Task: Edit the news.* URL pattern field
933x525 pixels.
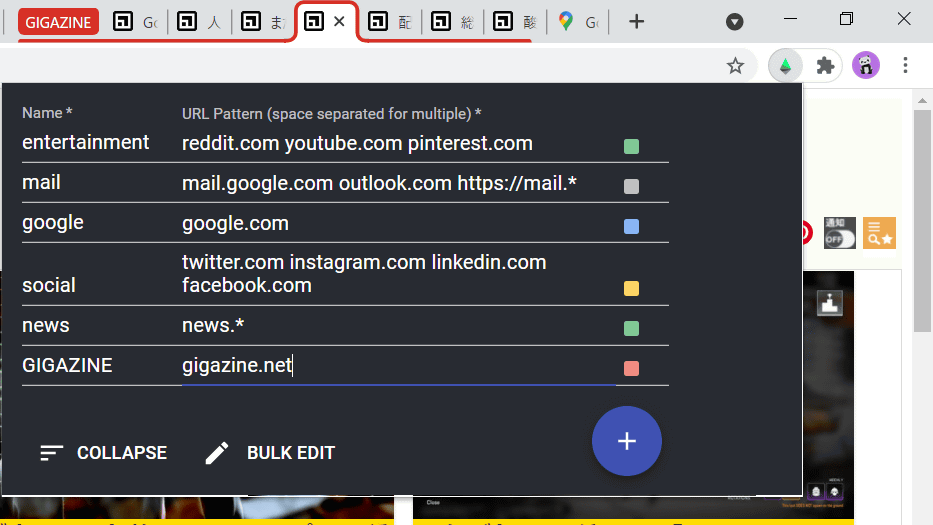Action: click(x=399, y=326)
